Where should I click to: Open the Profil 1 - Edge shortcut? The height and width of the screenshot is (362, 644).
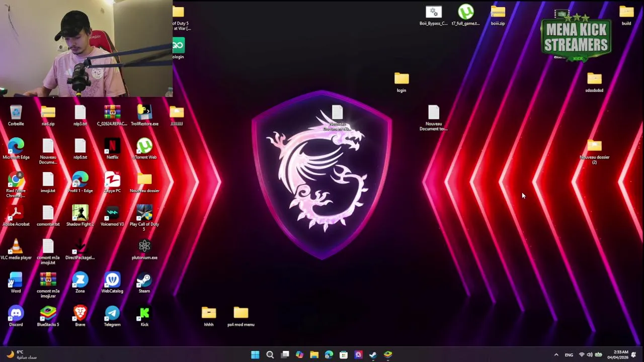click(80, 183)
